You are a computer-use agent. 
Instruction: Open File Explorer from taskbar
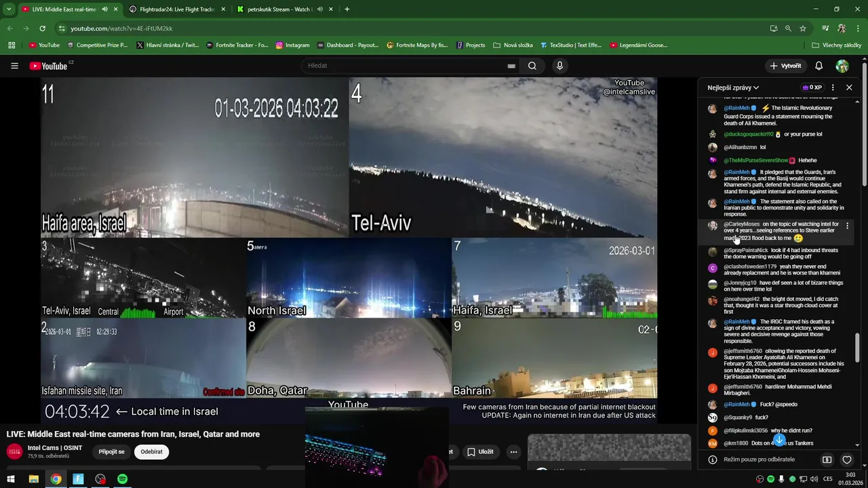coord(33,479)
